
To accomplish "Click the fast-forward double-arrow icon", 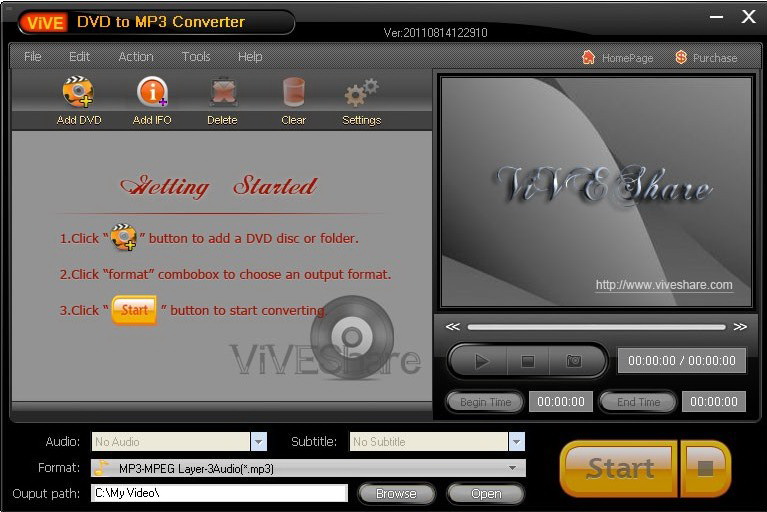I will (x=740, y=326).
